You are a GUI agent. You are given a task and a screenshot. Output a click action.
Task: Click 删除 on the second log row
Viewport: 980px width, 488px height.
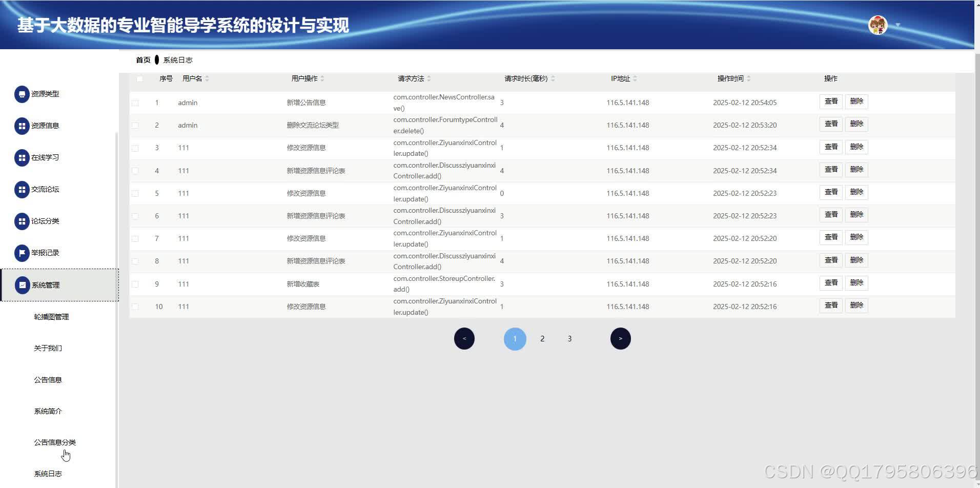pos(856,124)
